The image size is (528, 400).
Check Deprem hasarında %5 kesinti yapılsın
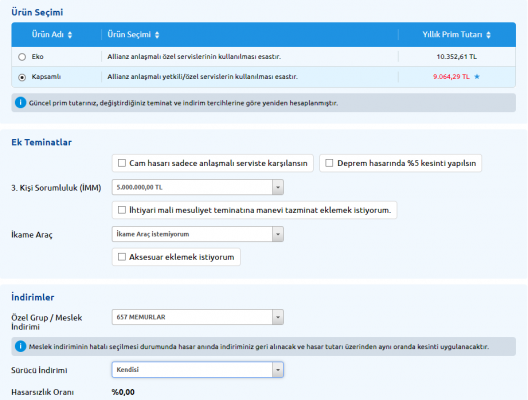click(329, 163)
